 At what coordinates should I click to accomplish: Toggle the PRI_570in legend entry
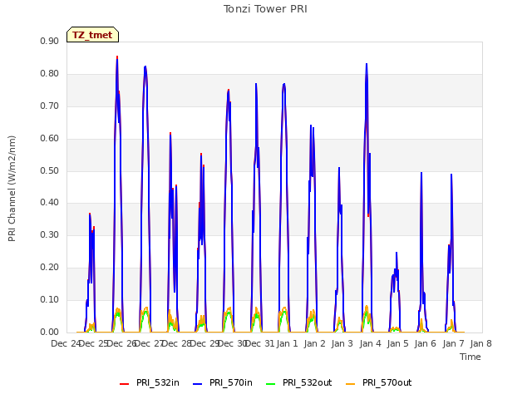click(223, 383)
